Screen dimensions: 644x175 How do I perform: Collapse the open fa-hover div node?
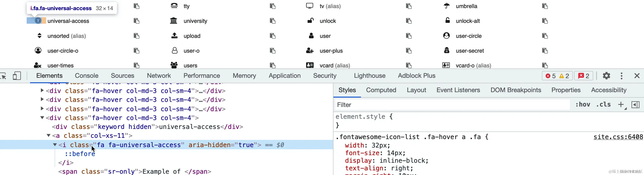(x=42, y=118)
